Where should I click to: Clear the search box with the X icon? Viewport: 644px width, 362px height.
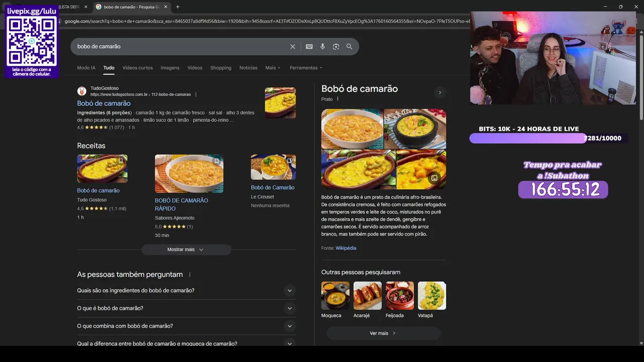[293, 46]
